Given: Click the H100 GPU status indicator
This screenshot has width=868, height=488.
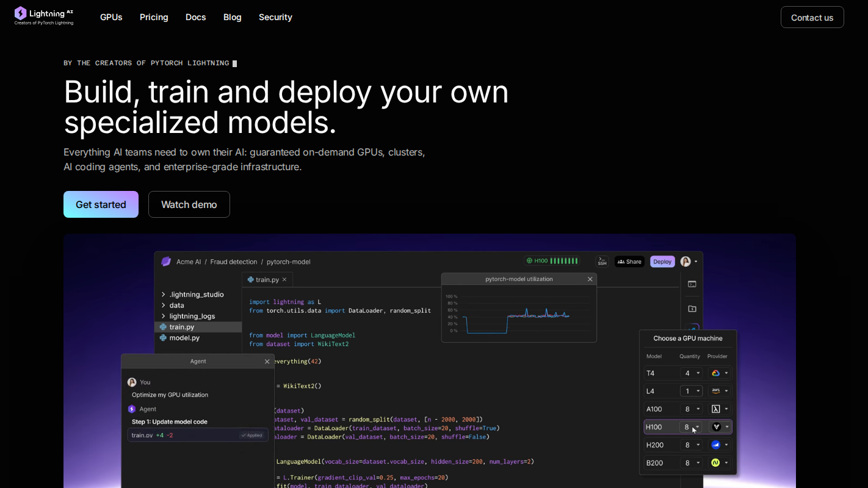Looking at the screenshot, I should pos(552,261).
